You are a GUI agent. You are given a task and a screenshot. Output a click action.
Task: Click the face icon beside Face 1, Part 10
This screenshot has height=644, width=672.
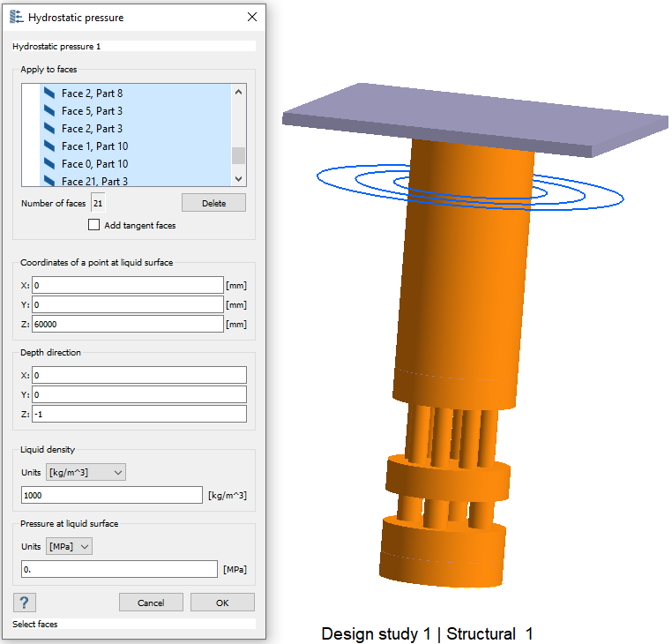click(x=49, y=146)
